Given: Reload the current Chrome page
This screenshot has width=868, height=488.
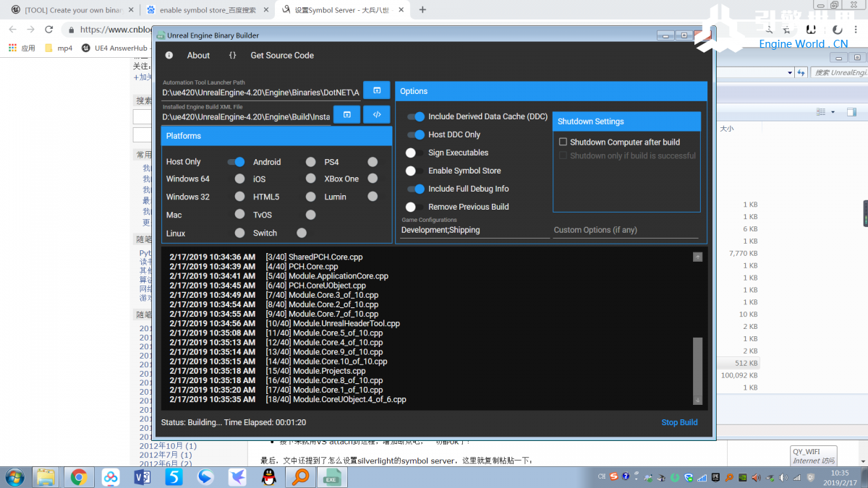Looking at the screenshot, I should coord(48,30).
